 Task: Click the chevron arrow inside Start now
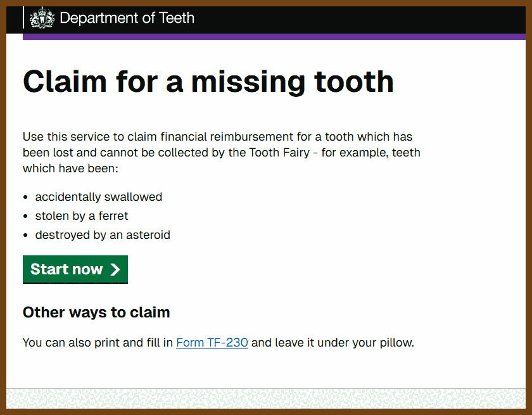click(x=115, y=269)
